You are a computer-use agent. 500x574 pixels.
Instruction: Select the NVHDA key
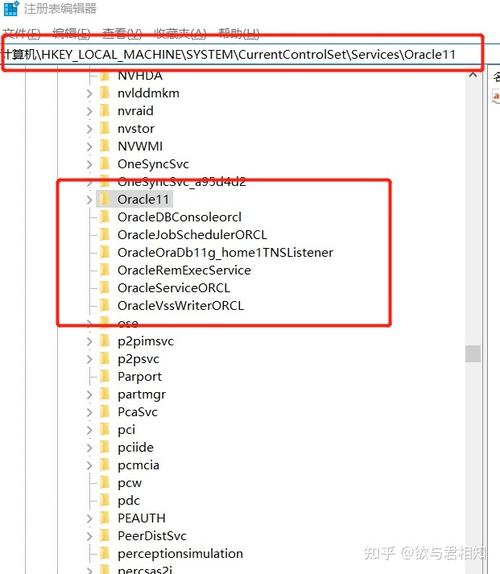[x=140, y=75]
